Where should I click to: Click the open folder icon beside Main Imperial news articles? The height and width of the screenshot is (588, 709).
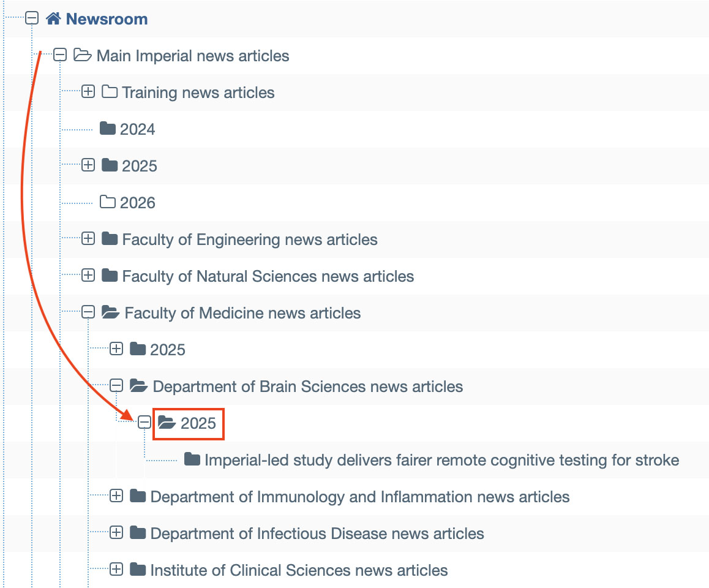[x=82, y=56]
